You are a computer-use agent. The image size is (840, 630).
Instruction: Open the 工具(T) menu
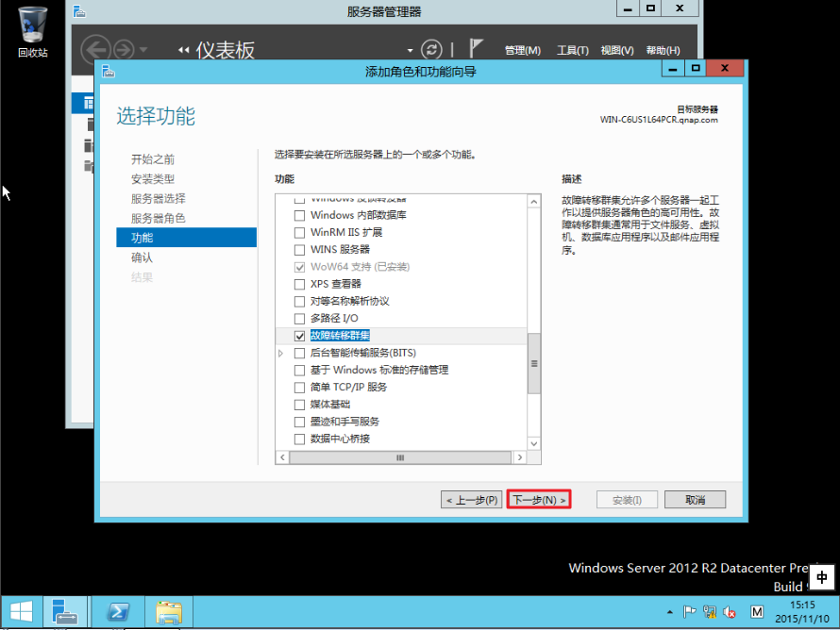click(573, 50)
